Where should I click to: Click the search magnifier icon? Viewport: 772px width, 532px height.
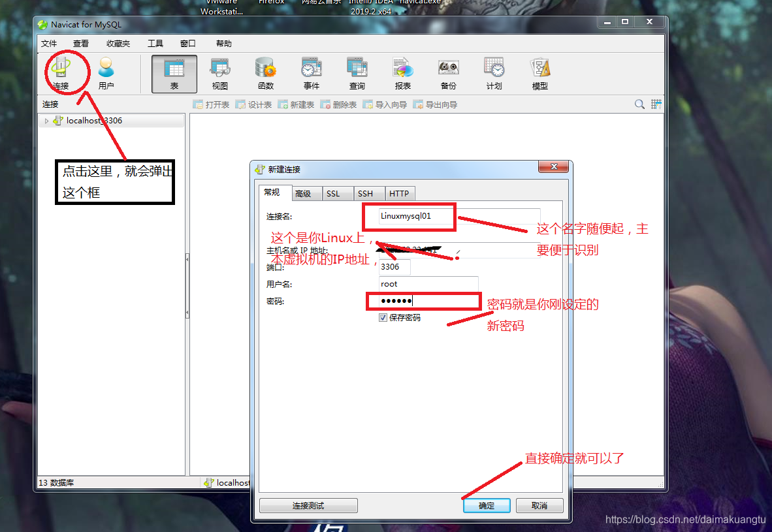(x=639, y=104)
